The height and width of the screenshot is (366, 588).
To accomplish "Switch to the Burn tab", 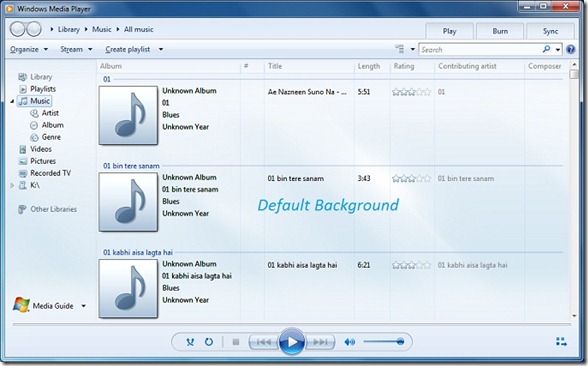I will [500, 31].
